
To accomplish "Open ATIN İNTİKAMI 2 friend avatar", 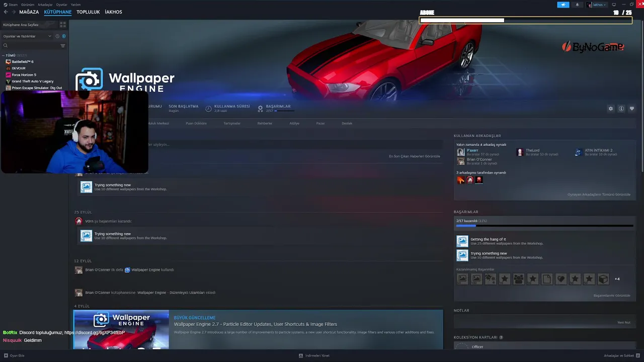I will click(x=579, y=152).
